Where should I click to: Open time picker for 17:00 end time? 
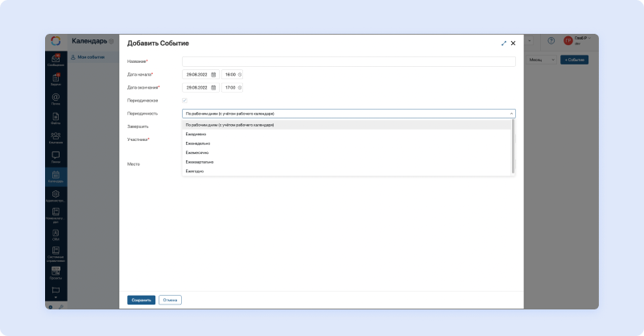click(240, 87)
